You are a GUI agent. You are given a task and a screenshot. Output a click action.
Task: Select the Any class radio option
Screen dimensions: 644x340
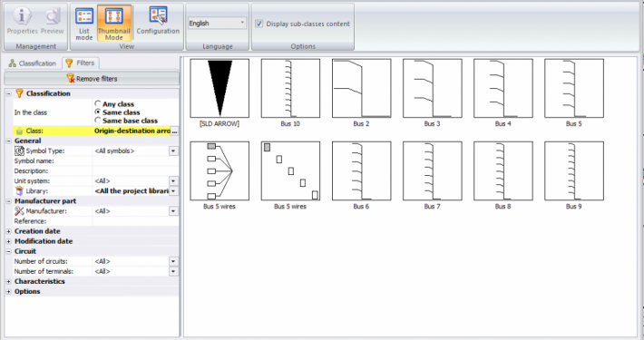tap(98, 104)
